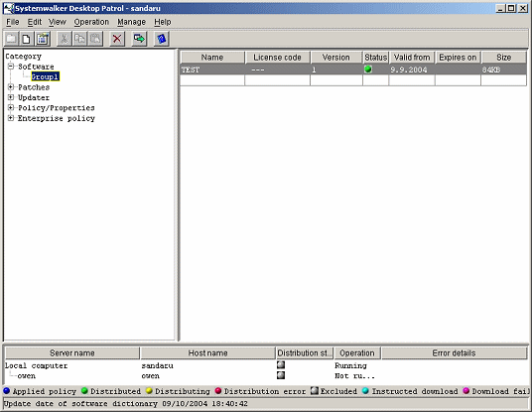
Task: Select the TEST software row
Action: coord(353,69)
